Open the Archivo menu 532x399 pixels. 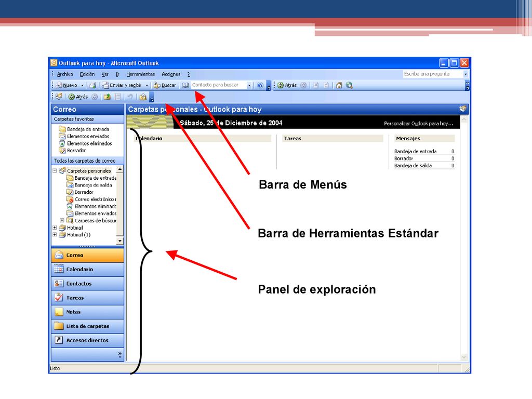(65, 74)
